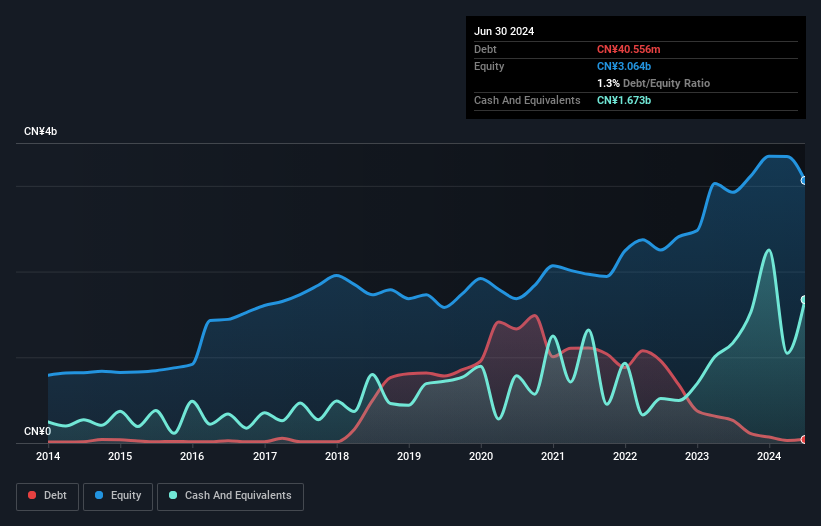Toggle Cash And Equivalents legend button
This screenshot has width=821, height=526.
click(x=230, y=496)
